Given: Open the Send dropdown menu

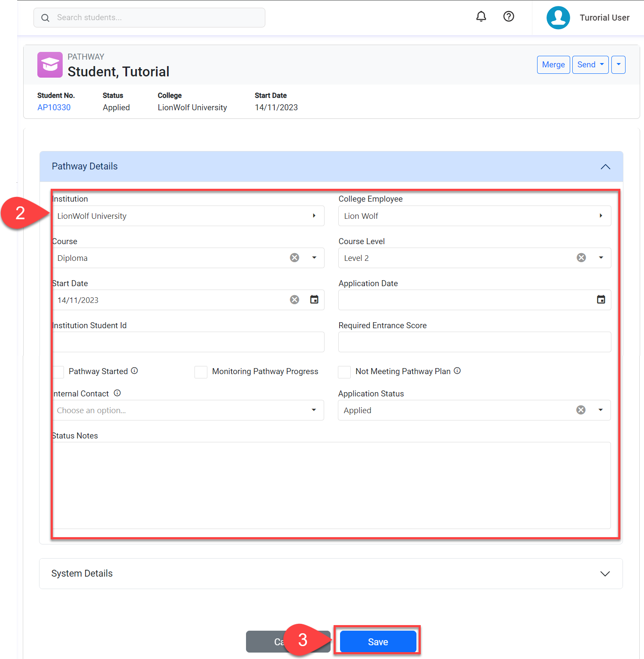Looking at the screenshot, I should coord(590,65).
